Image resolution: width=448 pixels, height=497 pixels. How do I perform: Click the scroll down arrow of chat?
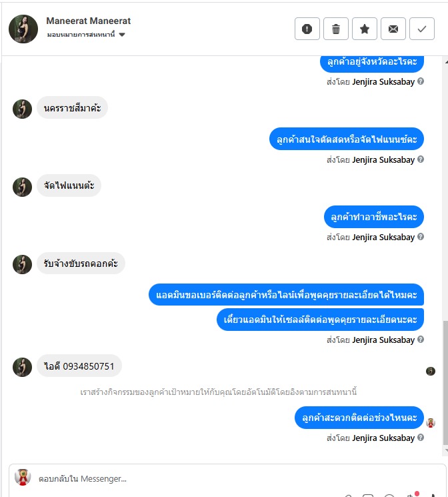point(446,450)
